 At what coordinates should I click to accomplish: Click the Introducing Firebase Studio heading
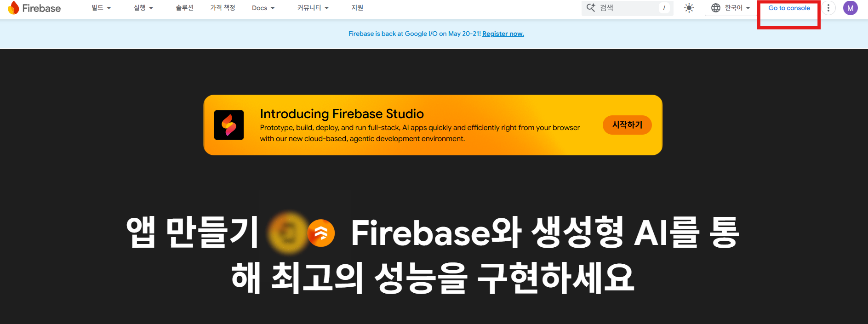coord(342,114)
